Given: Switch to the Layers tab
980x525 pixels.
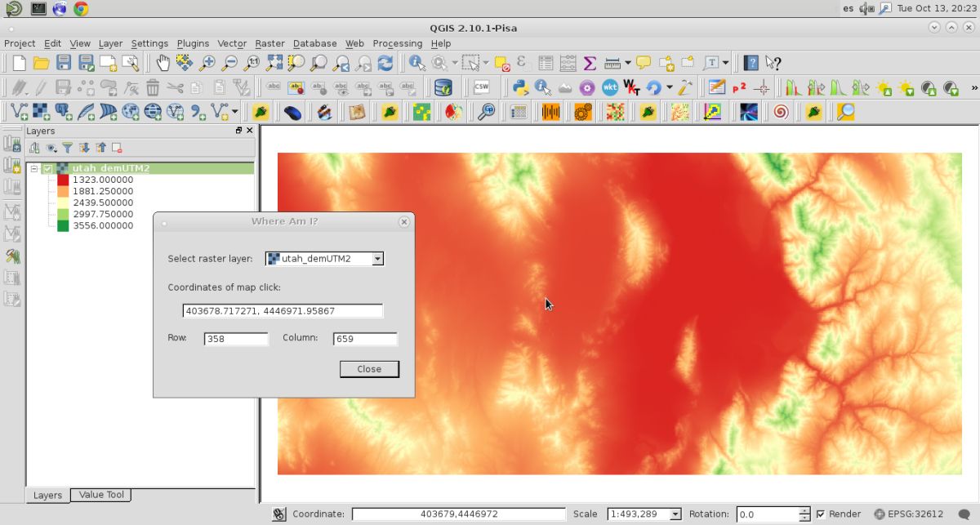Looking at the screenshot, I should pos(47,496).
